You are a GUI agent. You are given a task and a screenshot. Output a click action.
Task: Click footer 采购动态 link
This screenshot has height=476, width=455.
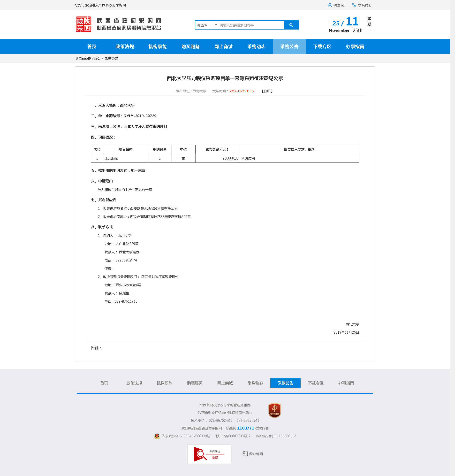pos(255,383)
